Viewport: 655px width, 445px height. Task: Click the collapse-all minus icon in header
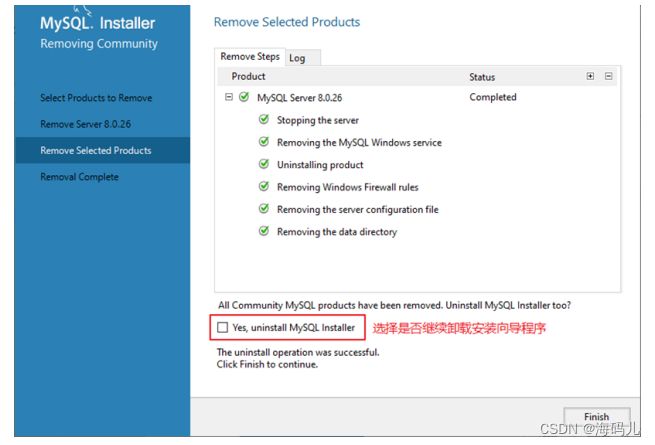click(x=608, y=76)
